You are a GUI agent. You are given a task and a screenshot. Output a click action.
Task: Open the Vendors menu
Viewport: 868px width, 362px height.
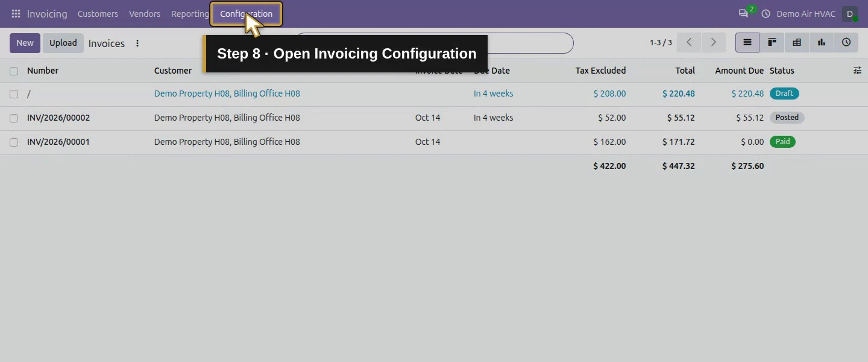[x=145, y=14]
